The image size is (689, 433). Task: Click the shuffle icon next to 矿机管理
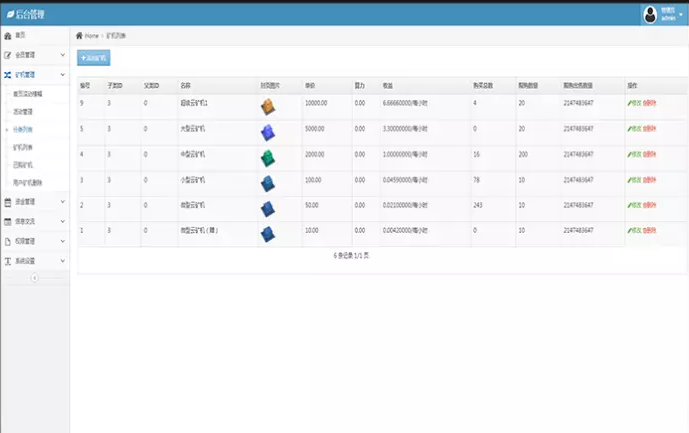[7, 75]
